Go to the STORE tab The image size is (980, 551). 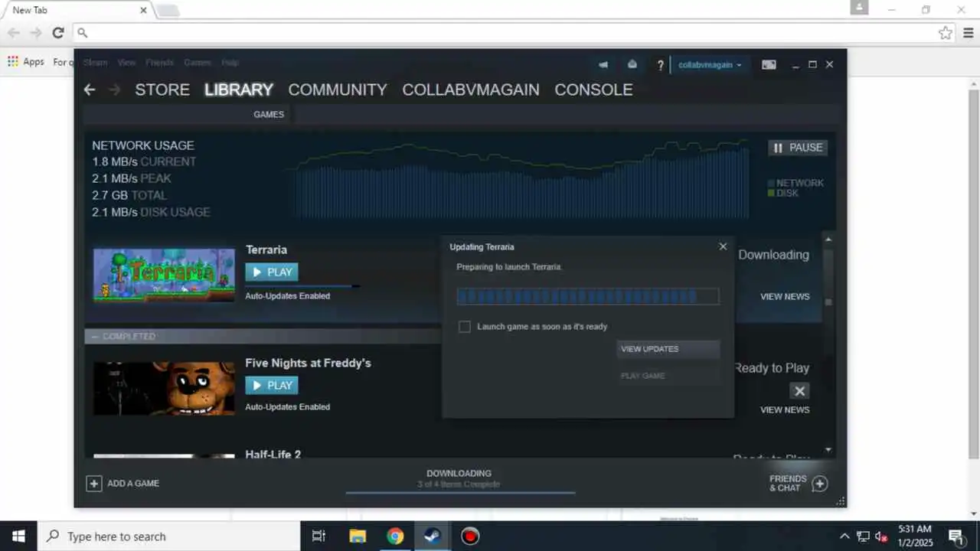pyautogui.click(x=162, y=90)
